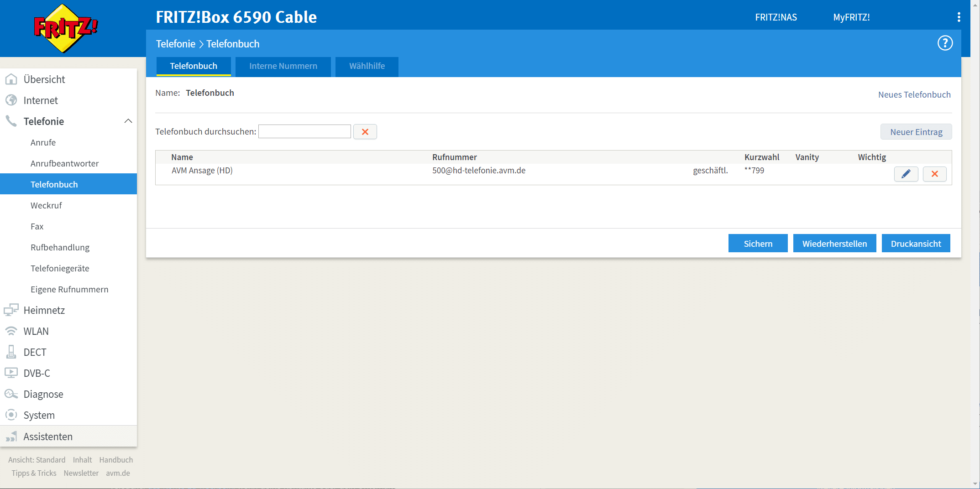The height and width of the screenshot is (489, 980).
Task: Click the WLAN wifi icon
Action: coord(11,331)
